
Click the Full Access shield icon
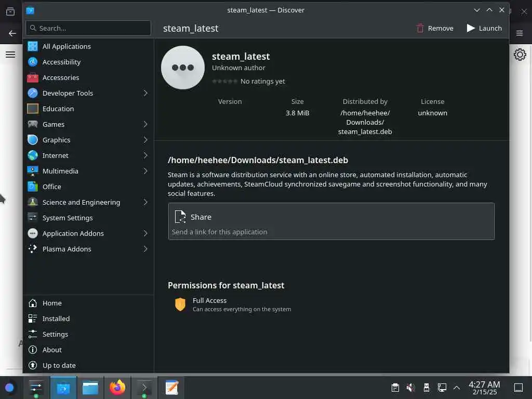point(180,304)
